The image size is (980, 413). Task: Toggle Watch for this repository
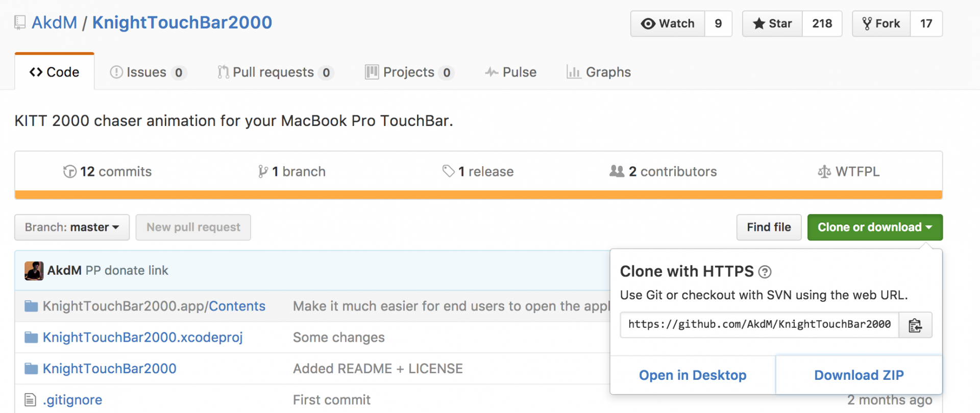[668, 24]
